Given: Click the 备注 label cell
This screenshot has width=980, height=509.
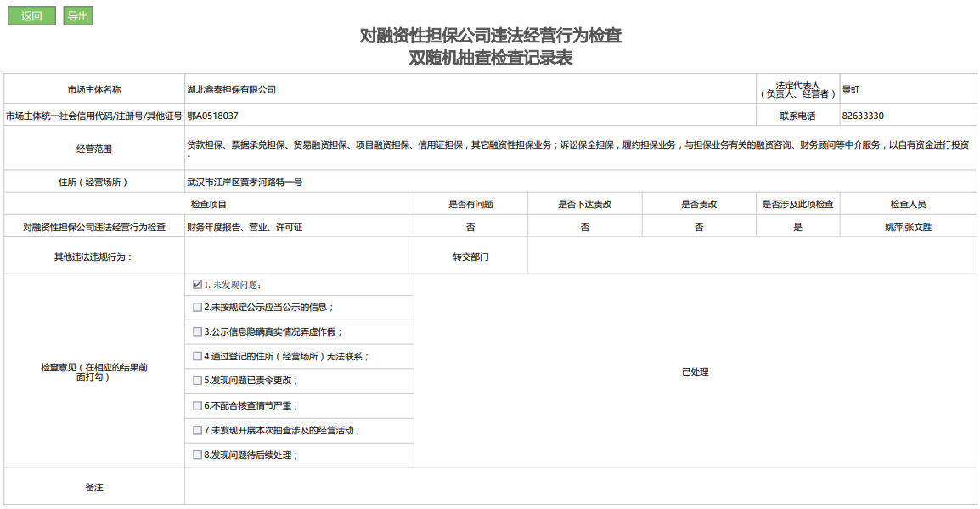Looking at the screenshot, I should pos(93,487).
